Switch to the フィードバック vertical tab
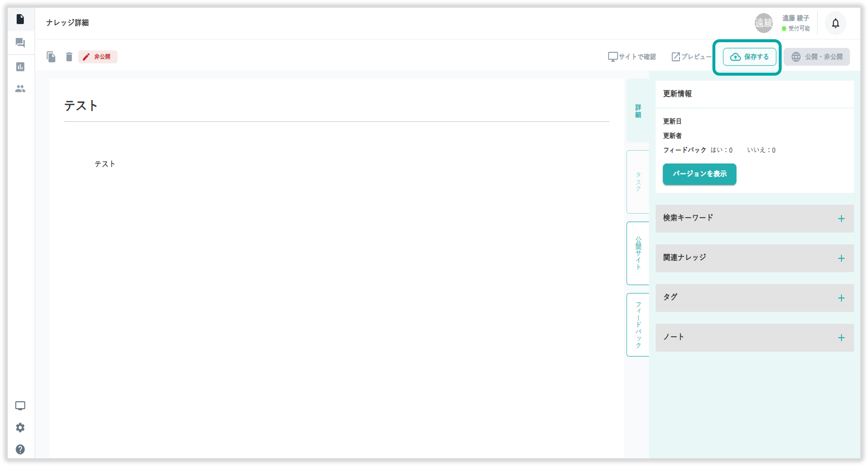This screenshot has height=466, width=868. (x=638, y=325)
